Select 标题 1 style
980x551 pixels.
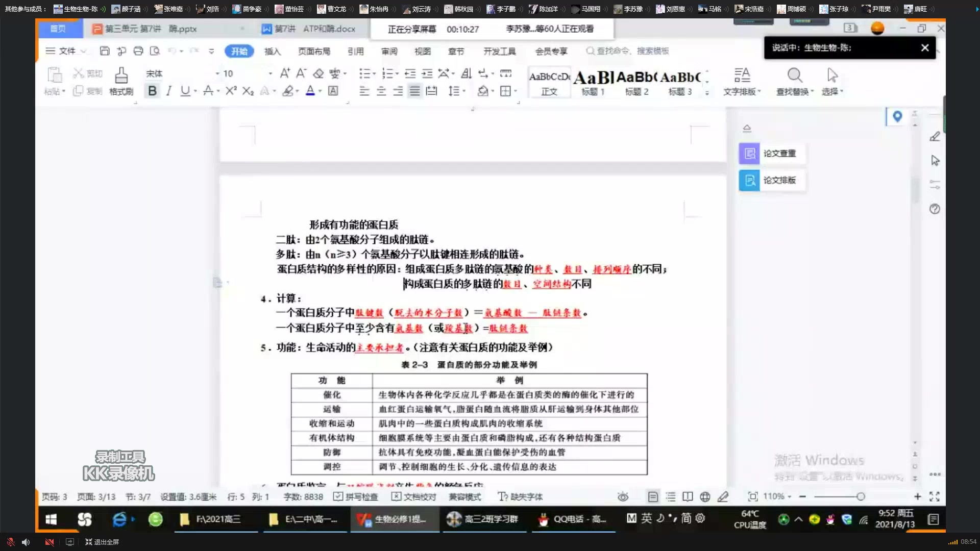pyautogui.click(x=593, y=83)
